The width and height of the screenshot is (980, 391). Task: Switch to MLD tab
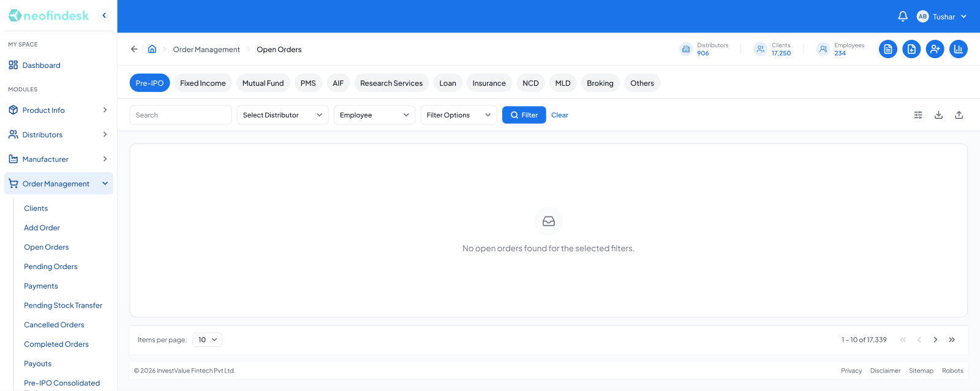(x=563, y=83)
